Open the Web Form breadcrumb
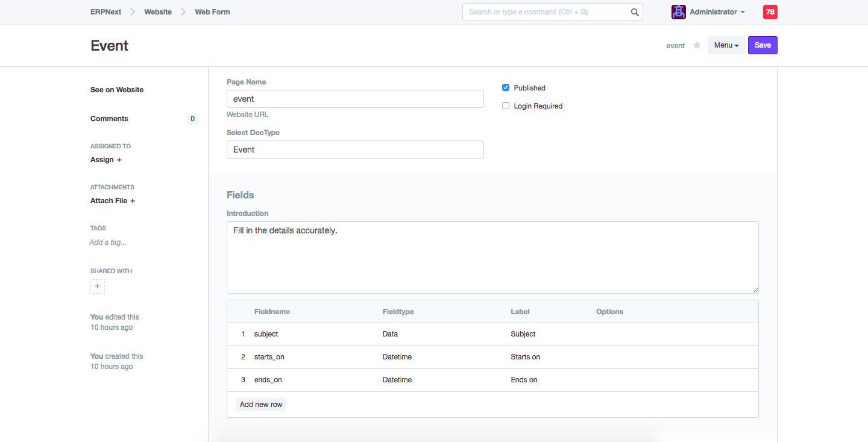Viewport: 868px width, 442px height. coord(212,12)
